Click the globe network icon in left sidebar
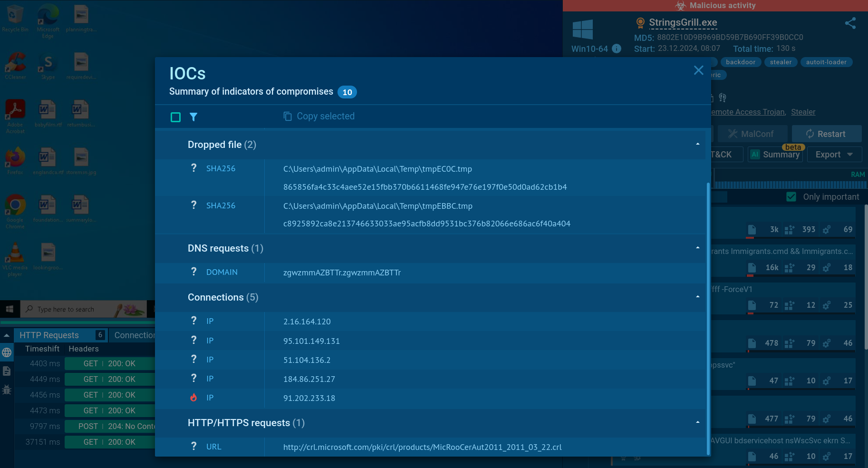The height and width of the screenshot is (468, 868). tap(7, 352)
